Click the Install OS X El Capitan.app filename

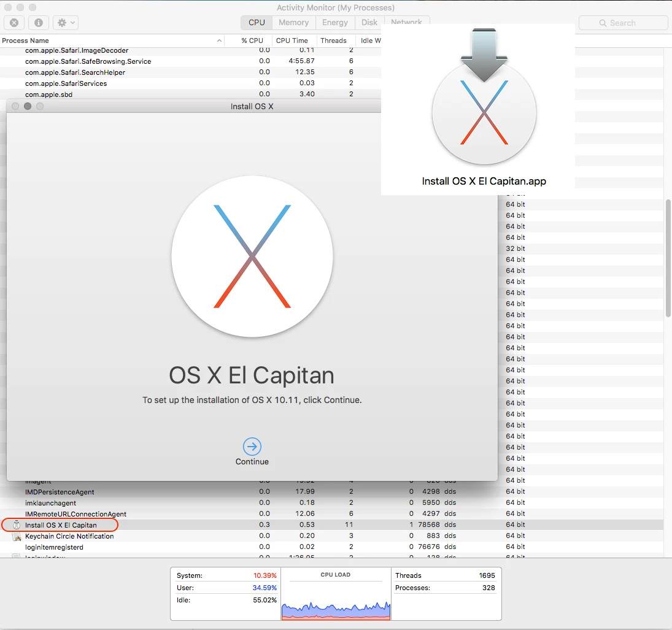click(x=484, y=181)
